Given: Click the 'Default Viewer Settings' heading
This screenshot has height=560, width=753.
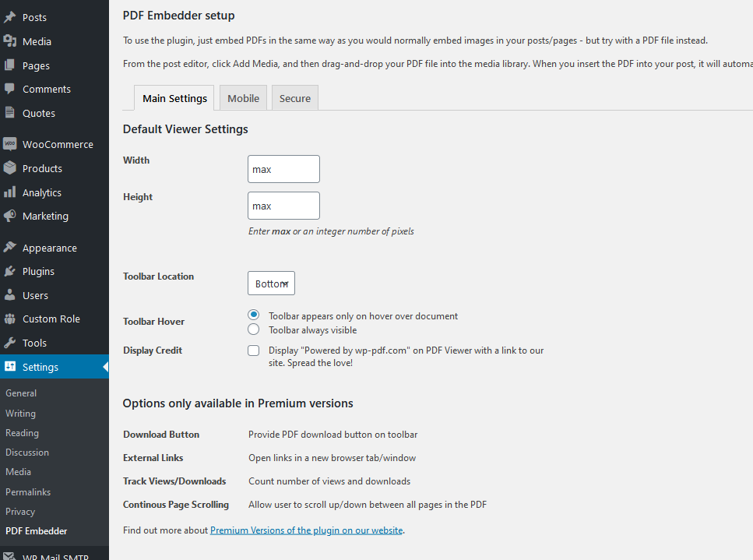Looking at the screenshot, I should tap(185, 129).
